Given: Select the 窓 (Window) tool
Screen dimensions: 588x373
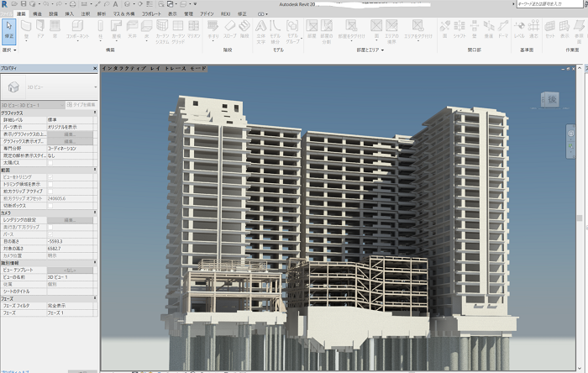Looking at the screenshot, I should [x=54, y=31].
